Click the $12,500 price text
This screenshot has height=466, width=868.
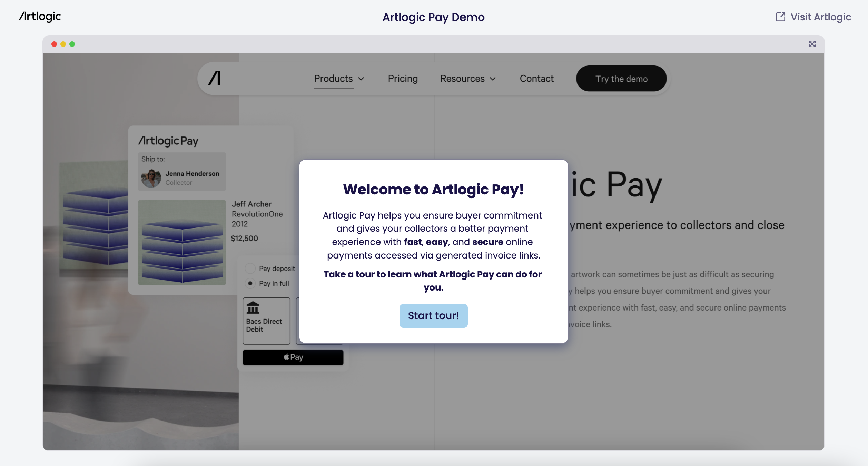244,238
